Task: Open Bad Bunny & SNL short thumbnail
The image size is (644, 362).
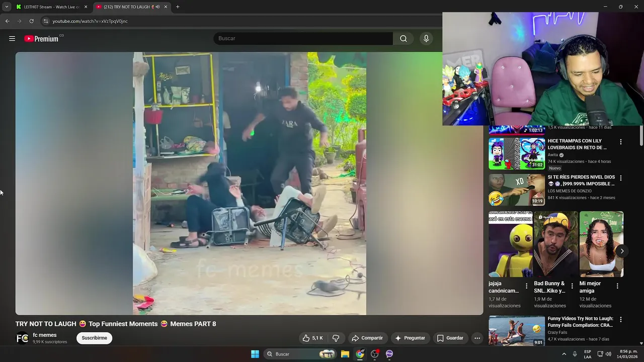Action: point(556,244)
